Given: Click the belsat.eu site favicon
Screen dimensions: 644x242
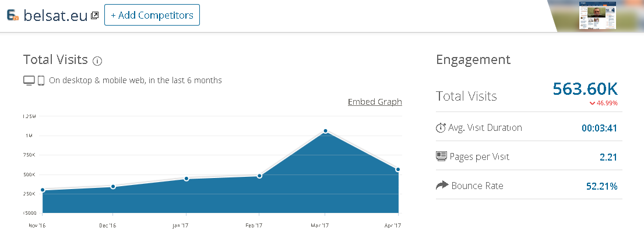Looking at the screenshot, I should tap(13, 15).
